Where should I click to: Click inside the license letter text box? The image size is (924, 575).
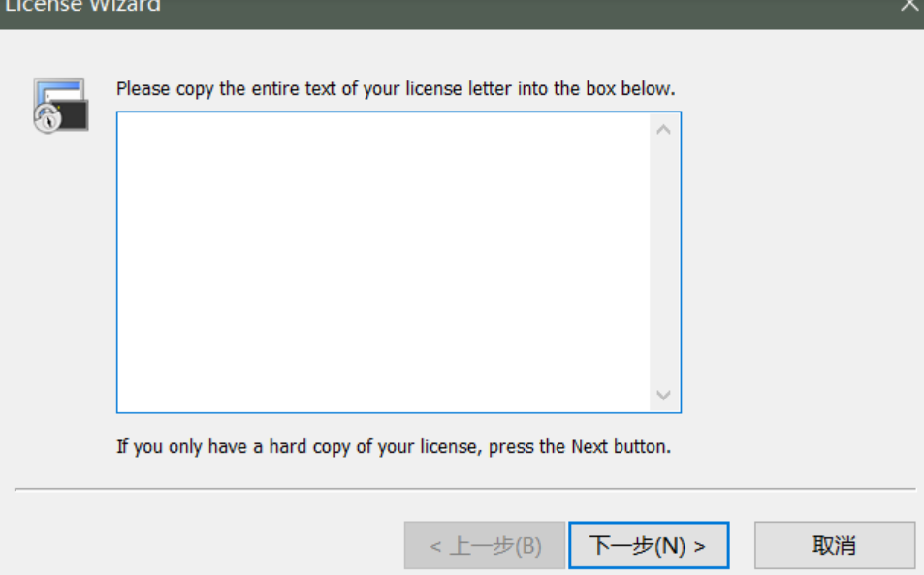[383, 262]
